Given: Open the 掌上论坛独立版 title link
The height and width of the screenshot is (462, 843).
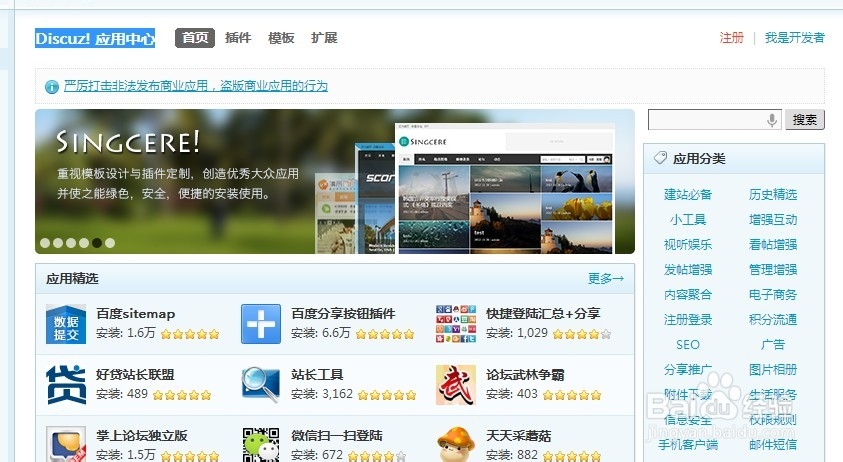Looking at the screenshot, I should 142,435.
